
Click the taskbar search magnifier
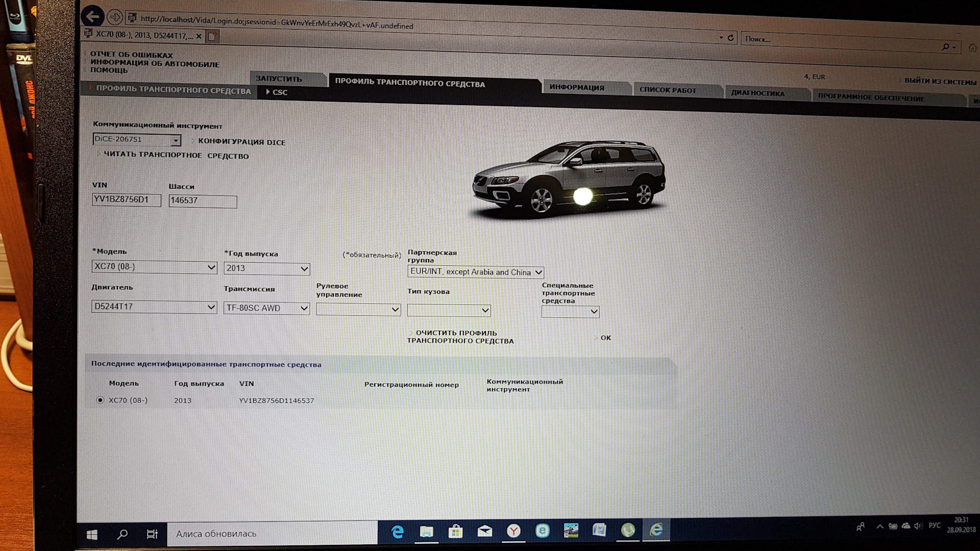click(x=122, y=534)
